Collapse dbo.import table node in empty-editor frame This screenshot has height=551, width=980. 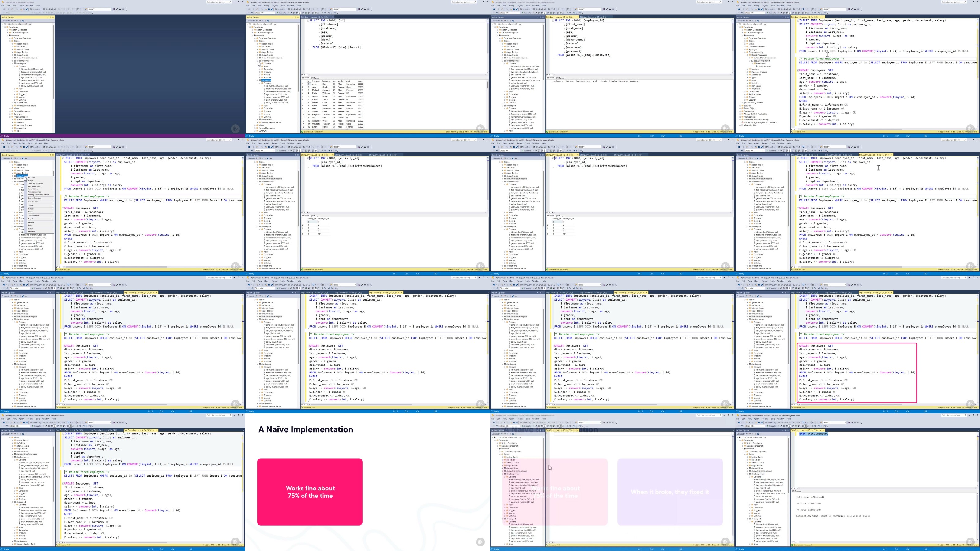[13, 63]
